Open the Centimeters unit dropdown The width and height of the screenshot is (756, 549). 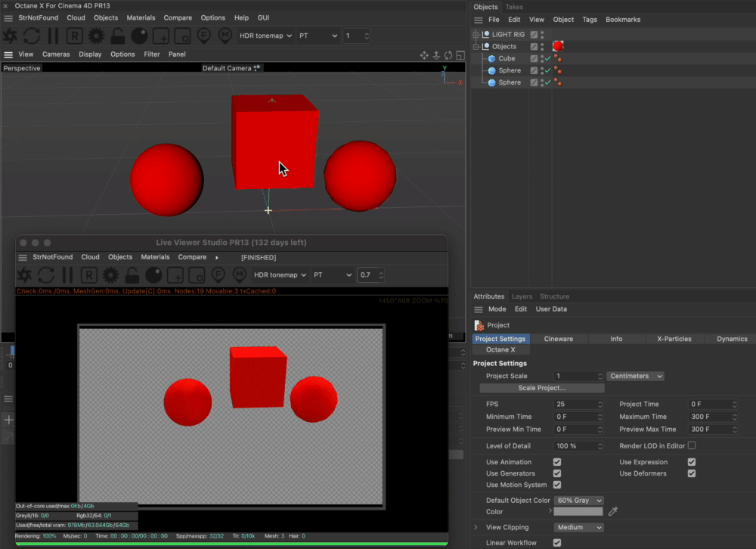pyautogui.click(x=635, y=376)
